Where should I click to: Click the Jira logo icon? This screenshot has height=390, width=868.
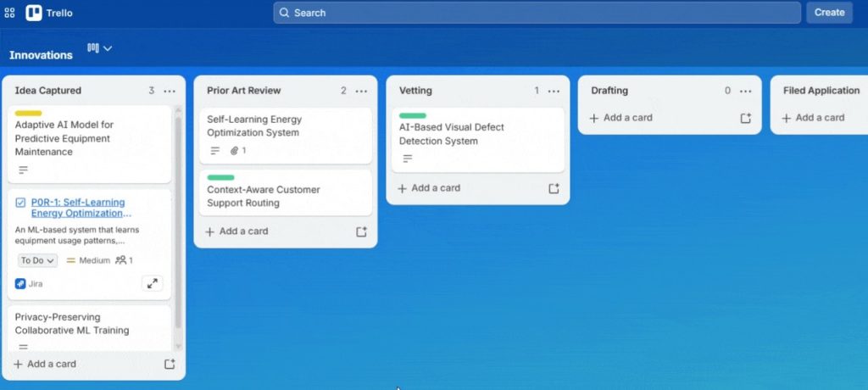tap(20, 284)
